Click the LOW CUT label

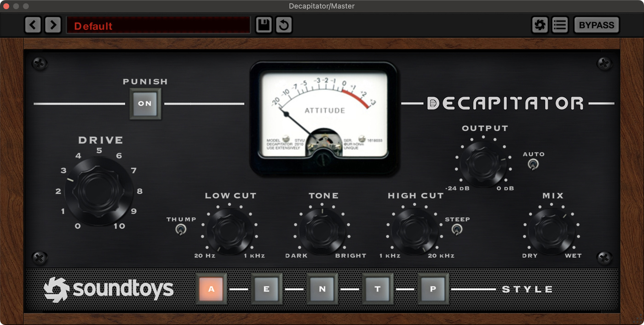230,196
